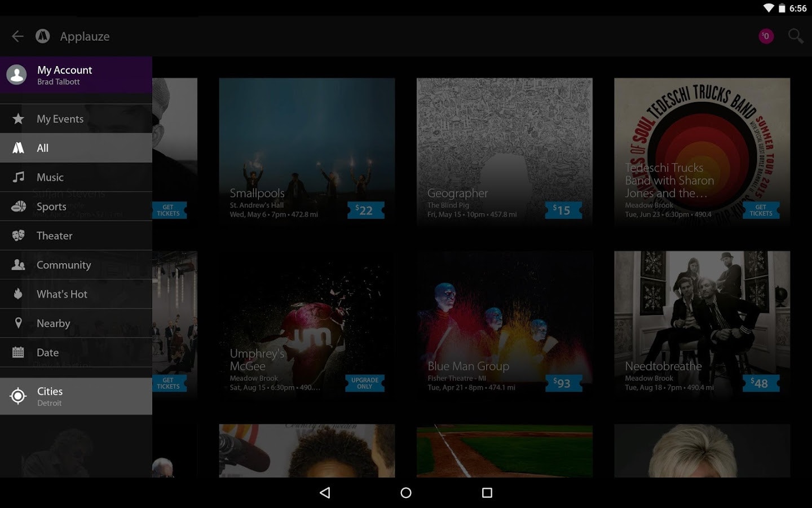
Task: Open the Smallpools event card
Action: (307, 152)
